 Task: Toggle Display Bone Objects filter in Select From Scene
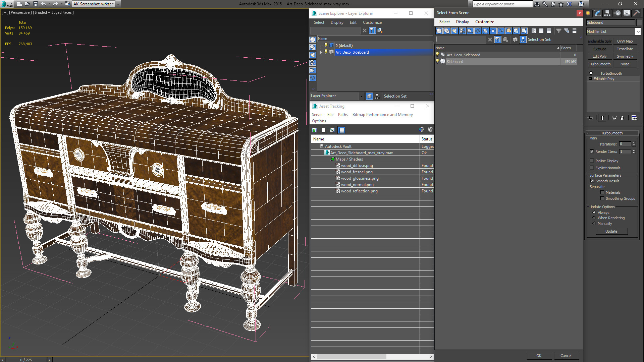pos(501,31)
